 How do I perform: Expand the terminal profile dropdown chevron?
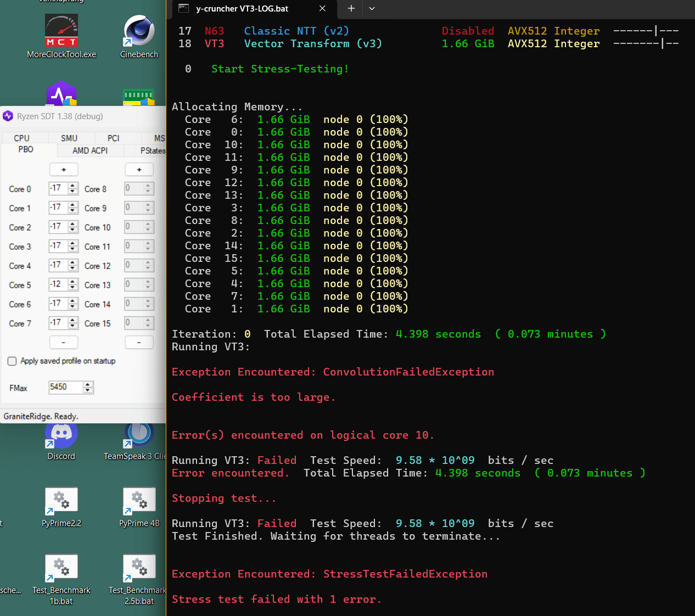(x=372, y=8)
